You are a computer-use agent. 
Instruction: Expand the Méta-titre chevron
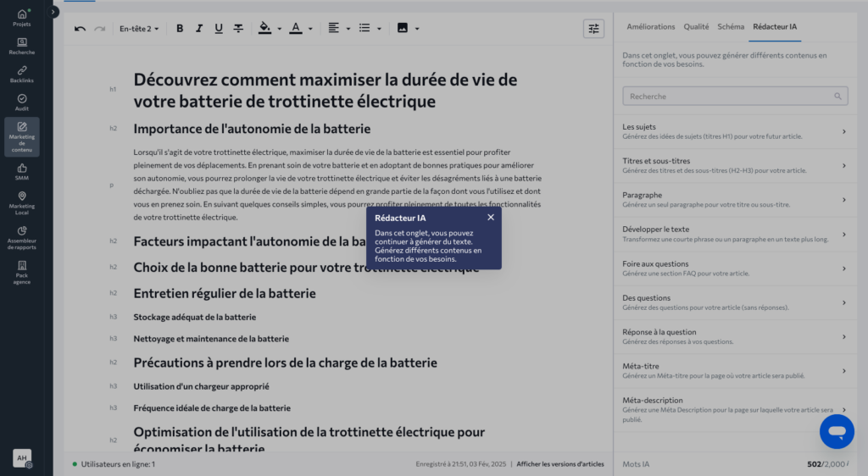point(843,371)
